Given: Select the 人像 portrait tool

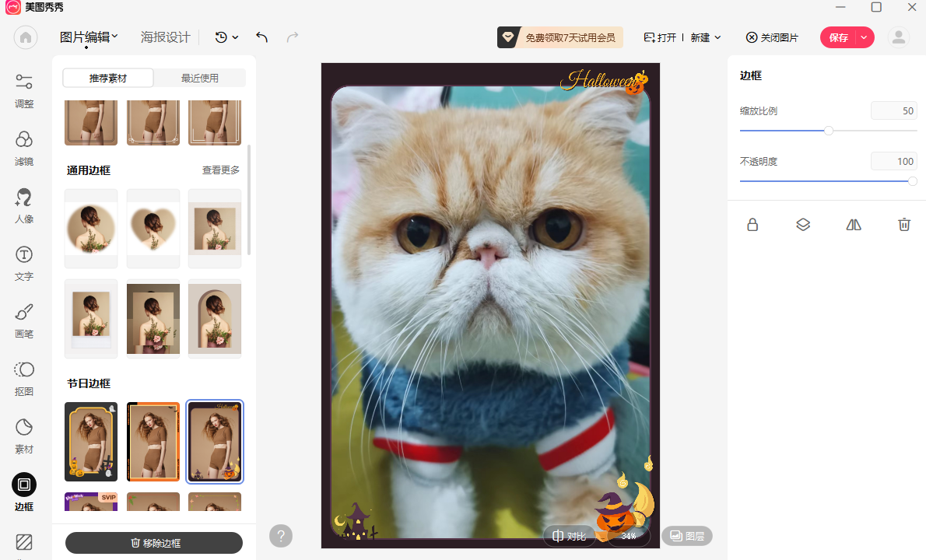Looking at the screenshot, I should coord(24,205).
